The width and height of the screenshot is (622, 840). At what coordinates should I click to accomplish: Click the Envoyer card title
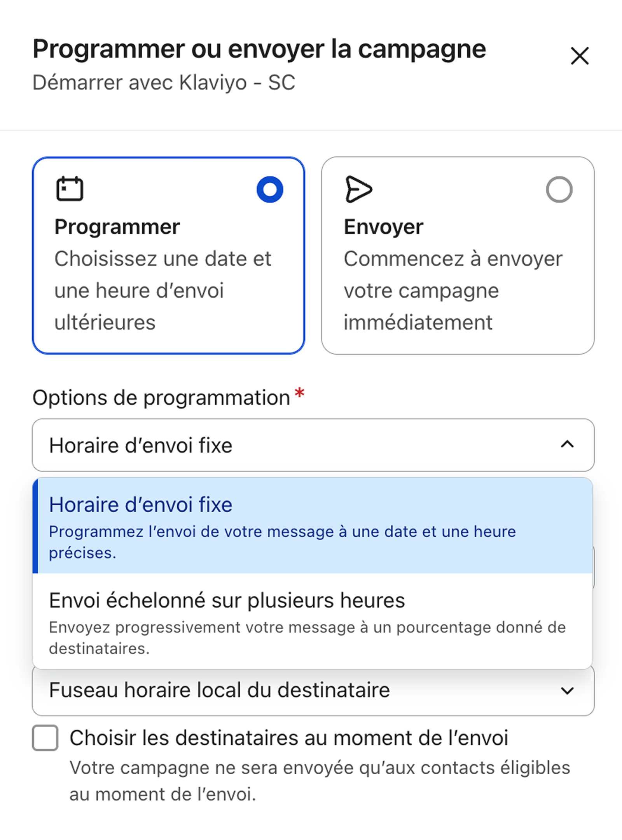pyautogui.click(x=383, y=227)
